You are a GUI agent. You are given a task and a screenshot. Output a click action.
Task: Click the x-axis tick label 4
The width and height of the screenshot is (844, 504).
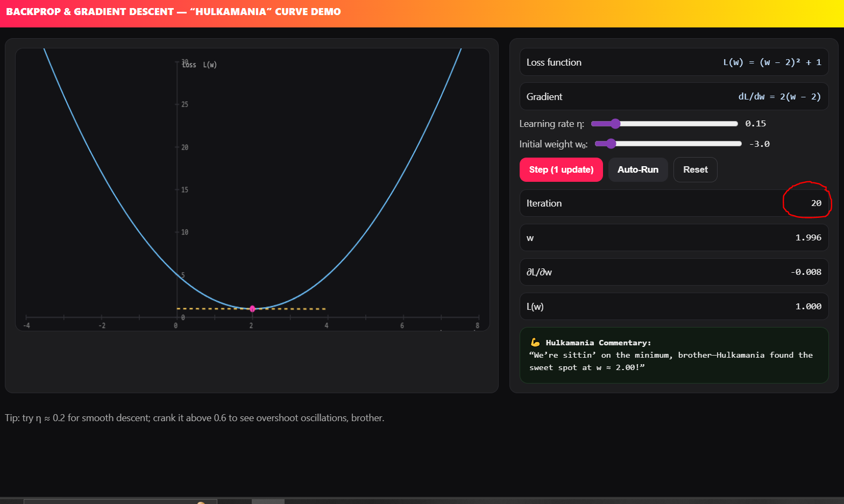click(x=327, y=326)
